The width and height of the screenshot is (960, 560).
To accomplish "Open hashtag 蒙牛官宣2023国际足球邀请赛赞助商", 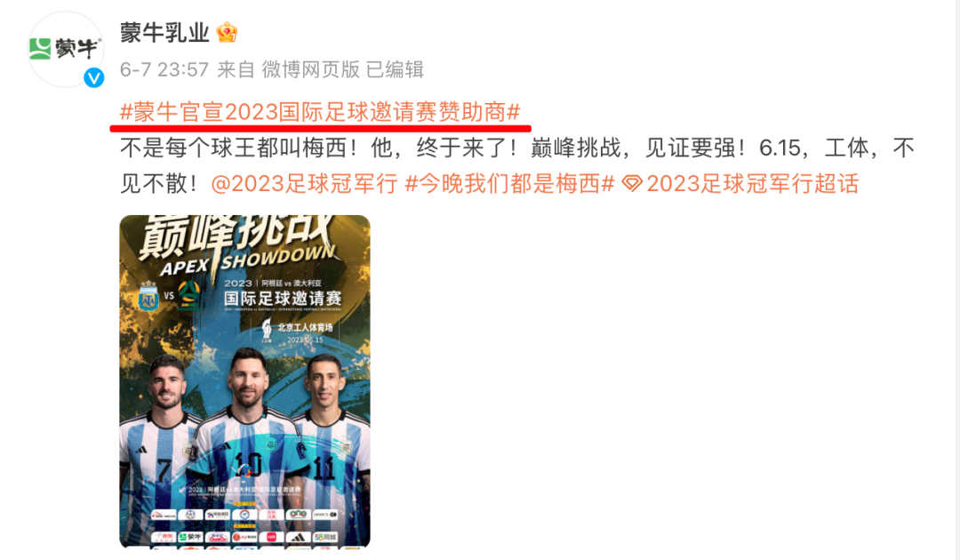I will [x=320, y=112].
